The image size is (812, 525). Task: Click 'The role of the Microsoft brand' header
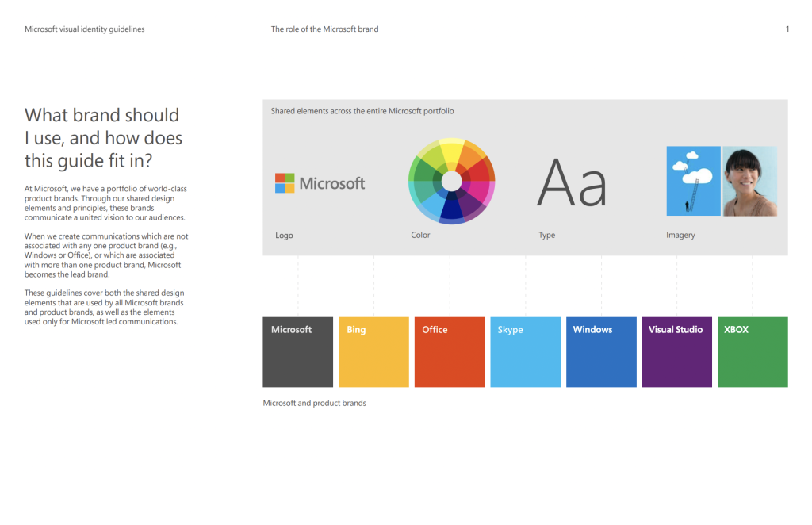click(x=324, y=29)
